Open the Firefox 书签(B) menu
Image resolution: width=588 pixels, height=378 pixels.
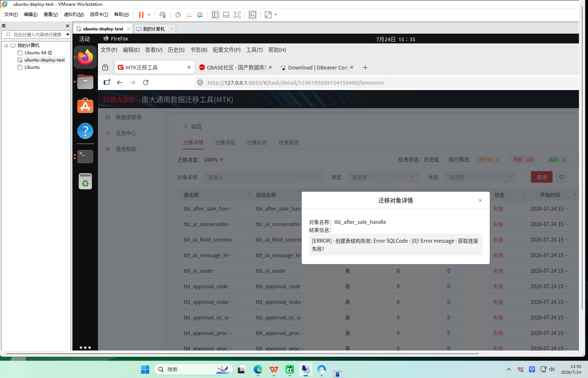tap(199, 50)
